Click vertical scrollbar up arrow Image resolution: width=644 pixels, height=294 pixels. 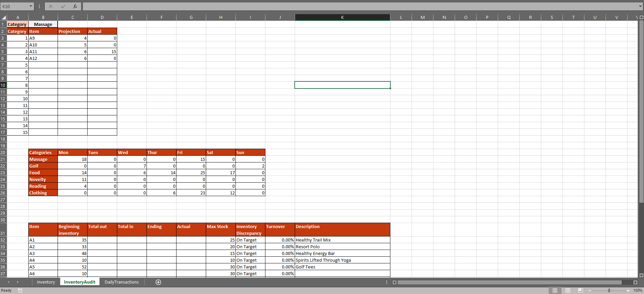pos(641,17)
